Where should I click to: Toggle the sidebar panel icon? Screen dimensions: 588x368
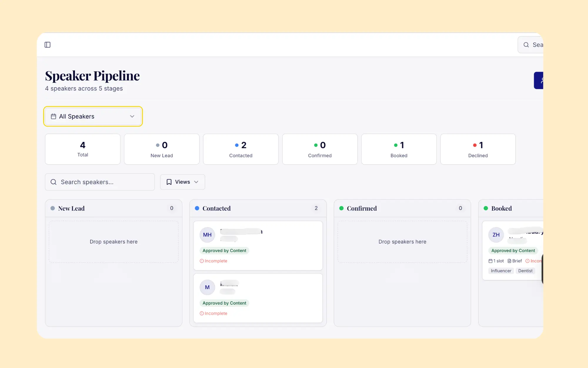pos(47,45)
